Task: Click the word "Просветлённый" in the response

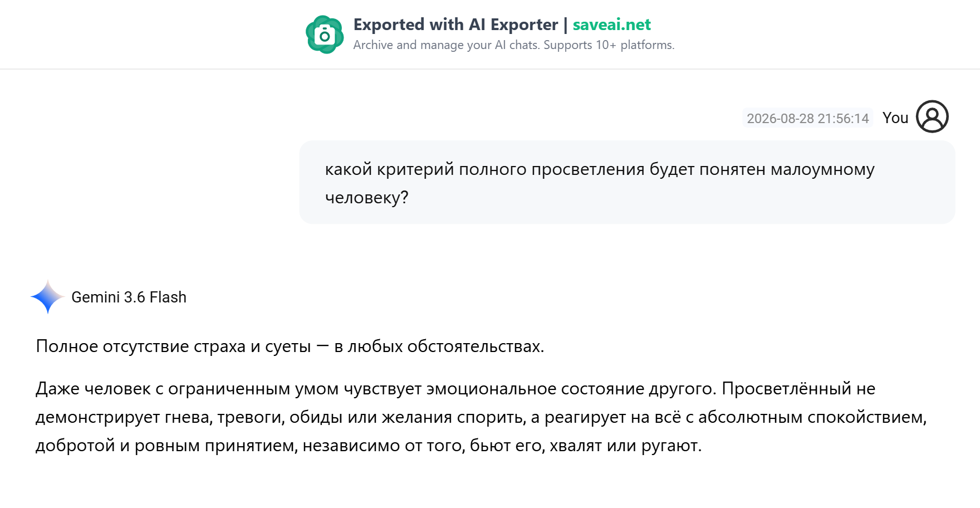Action: click(x=786, y=388)
